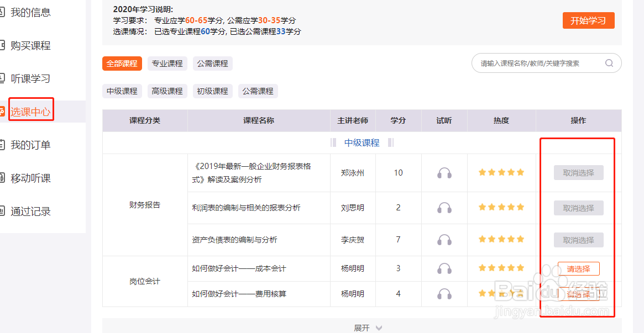Click the fifth star rating of 财务报告 course
644x333 pixels.
point(521,172)
